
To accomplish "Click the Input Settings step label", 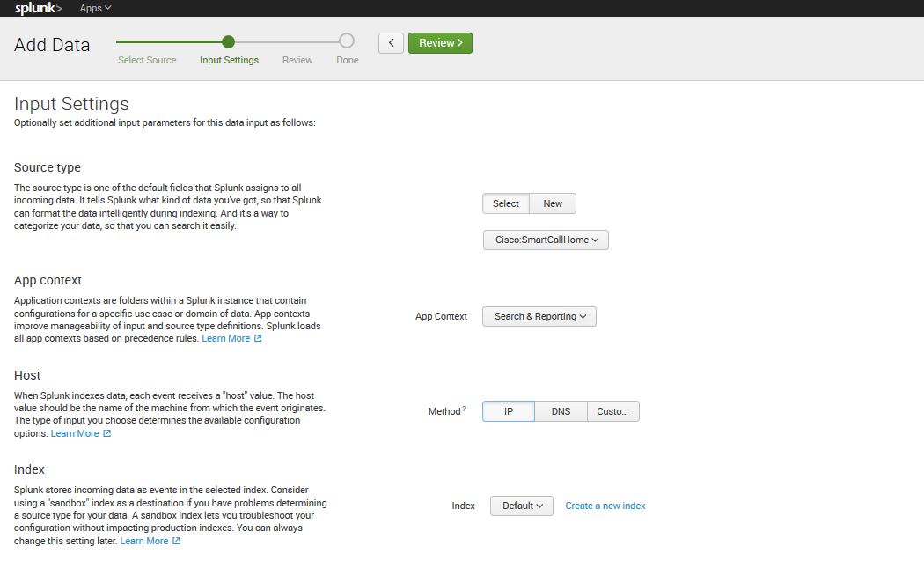I will click(229, 60).
